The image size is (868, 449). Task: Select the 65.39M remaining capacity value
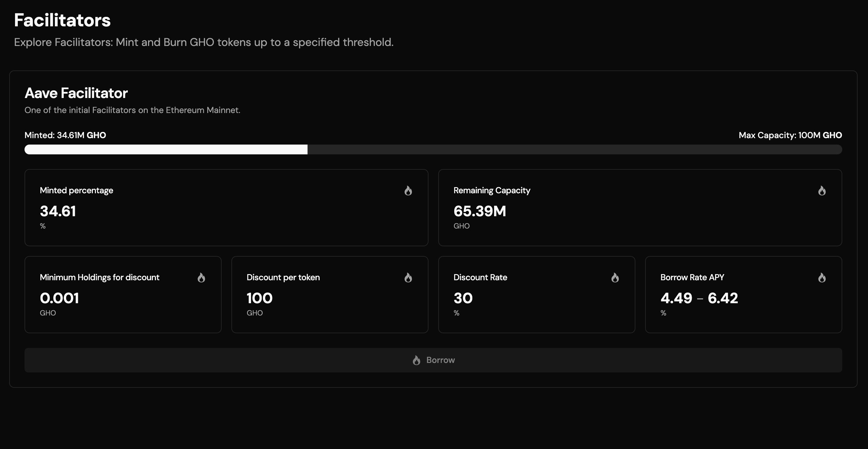click(480, 211)
